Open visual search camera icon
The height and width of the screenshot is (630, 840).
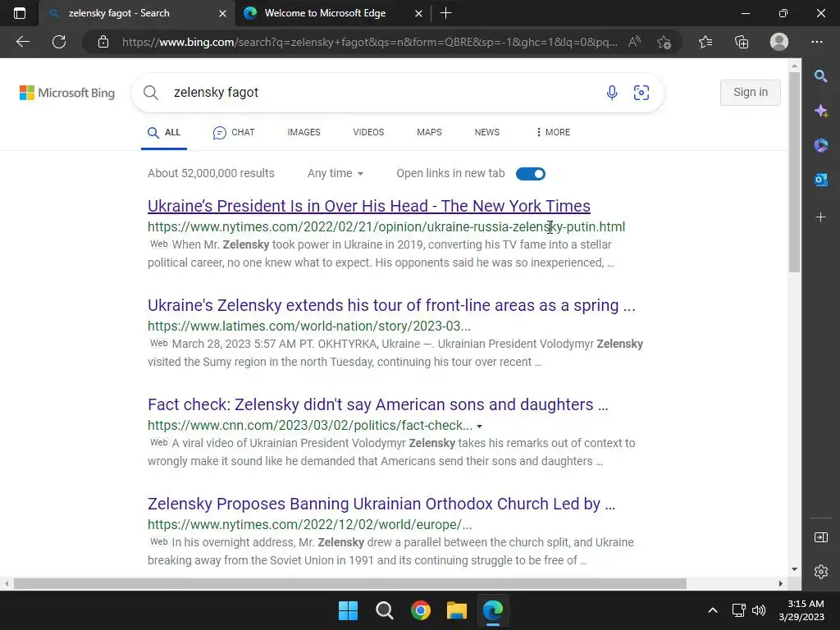coord(641,93)
